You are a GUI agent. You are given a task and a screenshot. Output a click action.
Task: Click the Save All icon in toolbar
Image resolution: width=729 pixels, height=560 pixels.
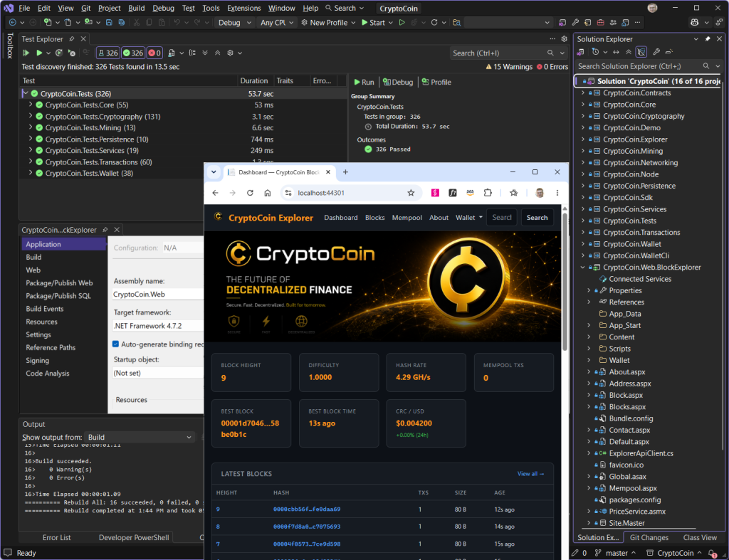coord(121,22)
